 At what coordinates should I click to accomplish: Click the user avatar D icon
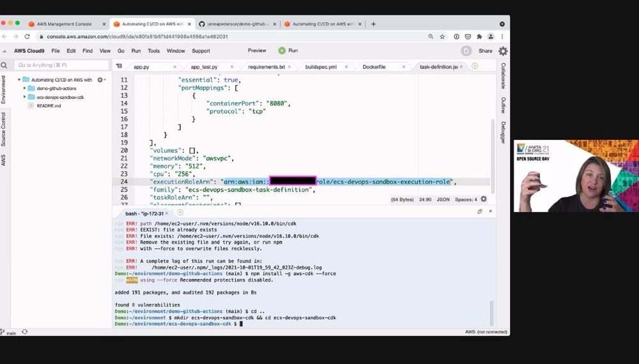click(x=466, y=51)
